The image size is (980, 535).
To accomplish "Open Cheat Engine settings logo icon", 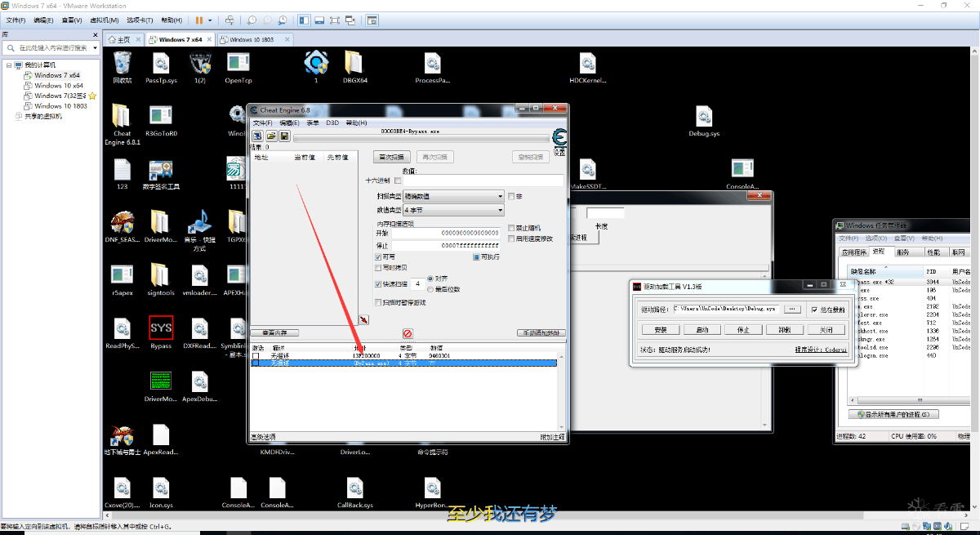I will click(x=559, y=139).
